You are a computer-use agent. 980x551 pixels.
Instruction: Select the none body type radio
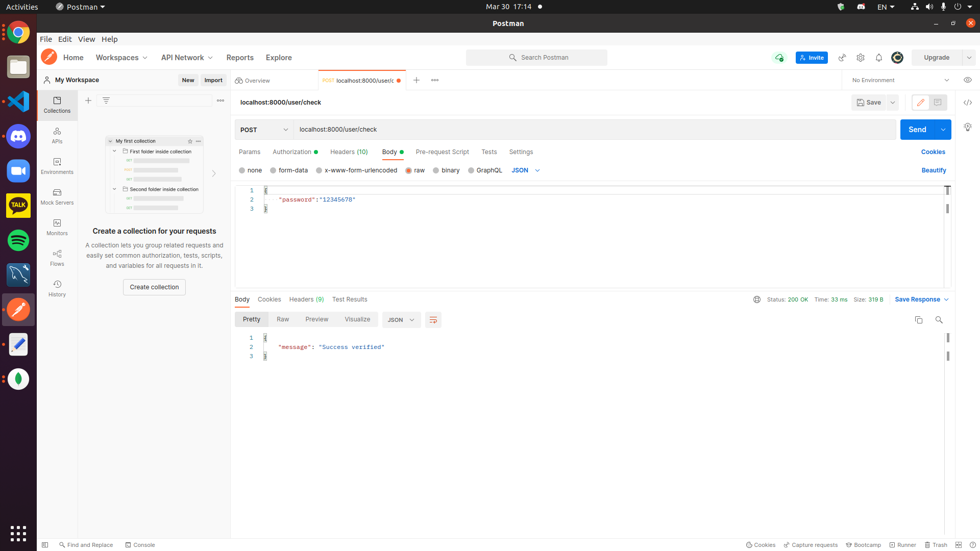tap(242, 170)
